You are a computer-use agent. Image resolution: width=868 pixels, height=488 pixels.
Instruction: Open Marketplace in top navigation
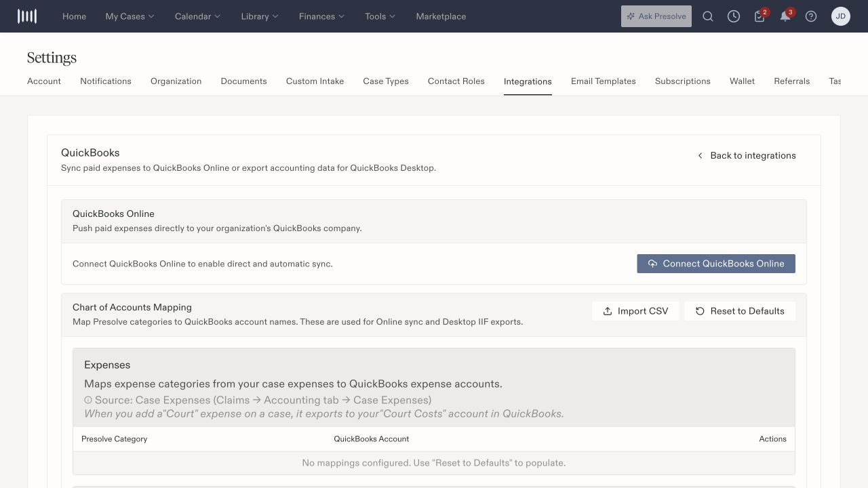pos(441,16)
